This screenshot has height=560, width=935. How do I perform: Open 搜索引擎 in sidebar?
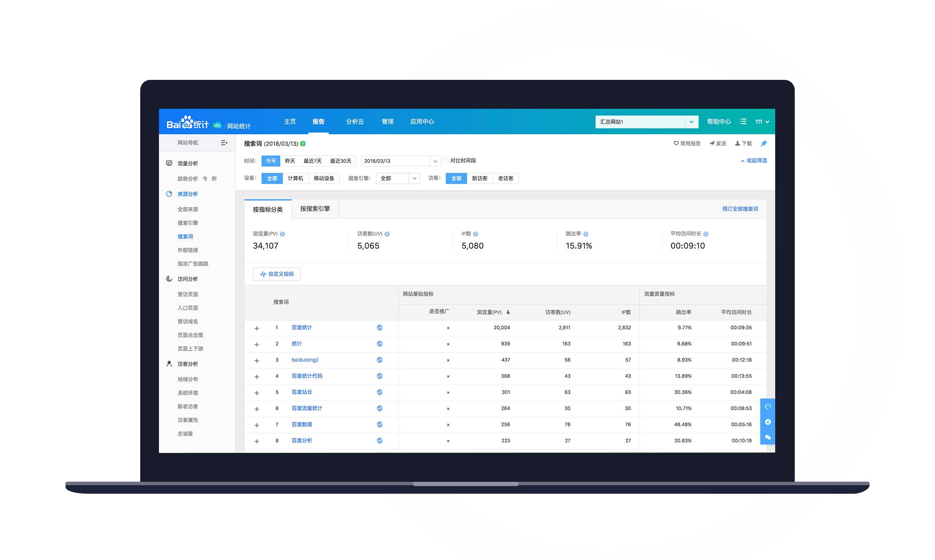coord(188,223)
